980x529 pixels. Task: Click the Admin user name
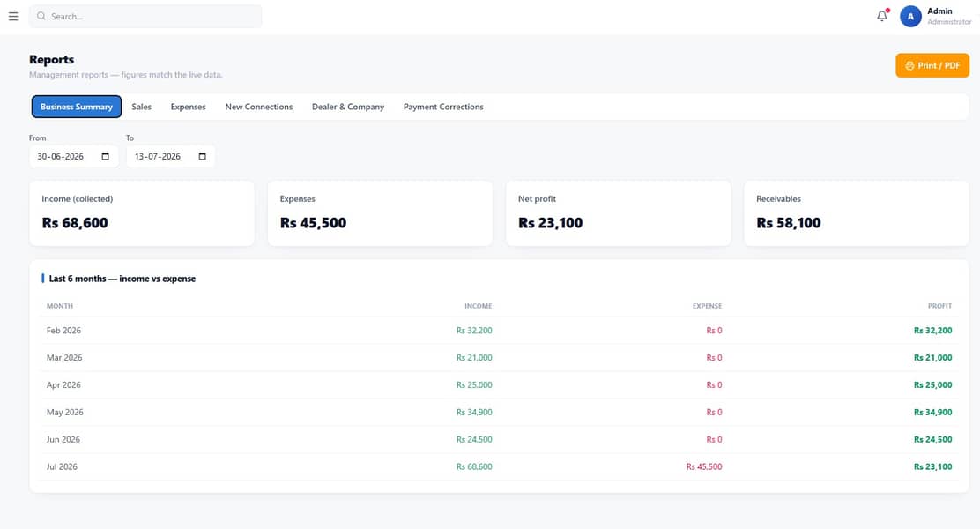pos(939,11)
